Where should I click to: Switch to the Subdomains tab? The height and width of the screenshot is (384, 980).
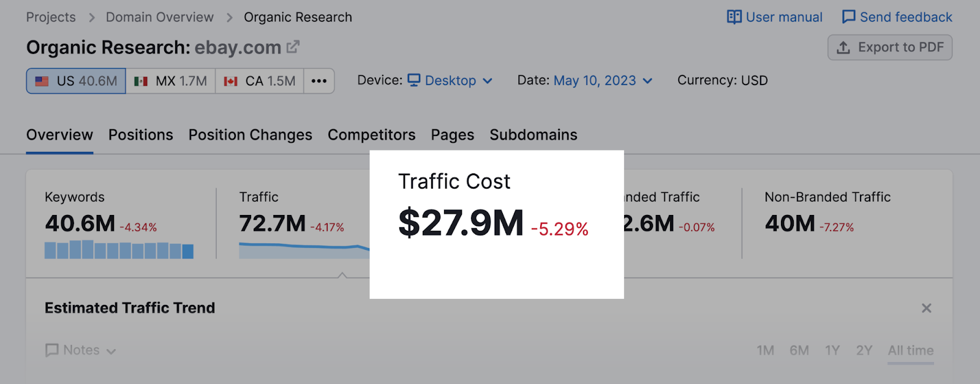click(533, 135)
